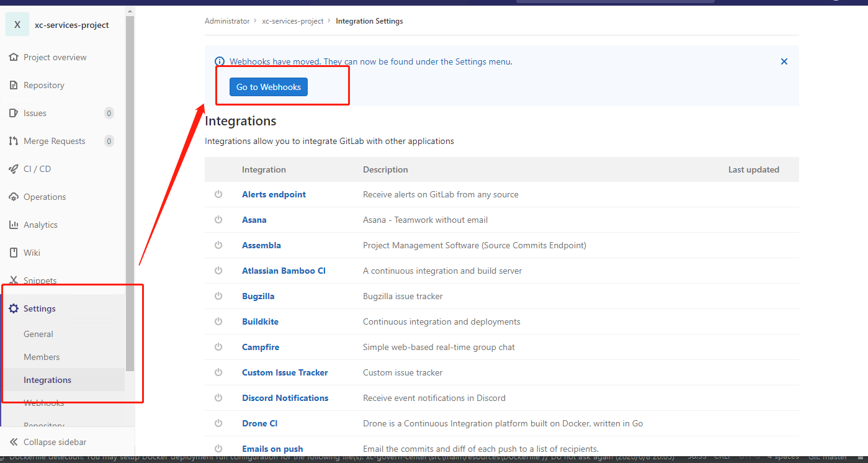The height and width of the screenshot is (463, 868).
Task: Click the Merge Requests count badge
Action: 109,141
